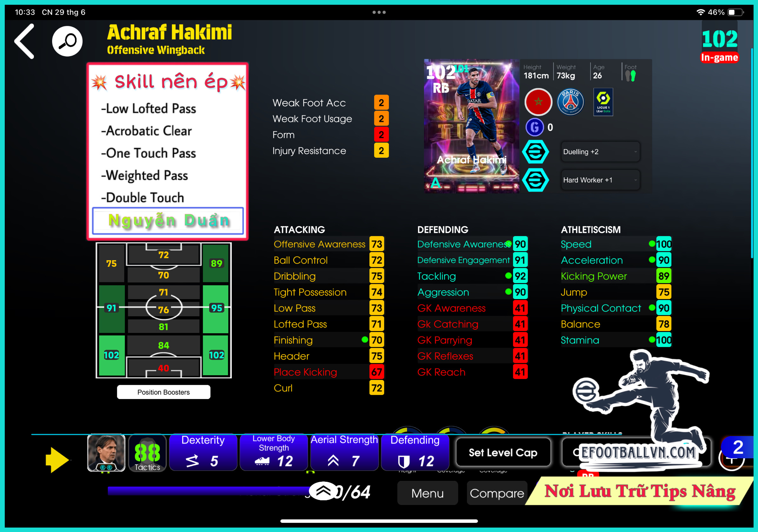Image resolution: width=758 pixels, height=532 pixels.
Task: Tap the Speed 100 stat row
Action: tap(616, 244)
